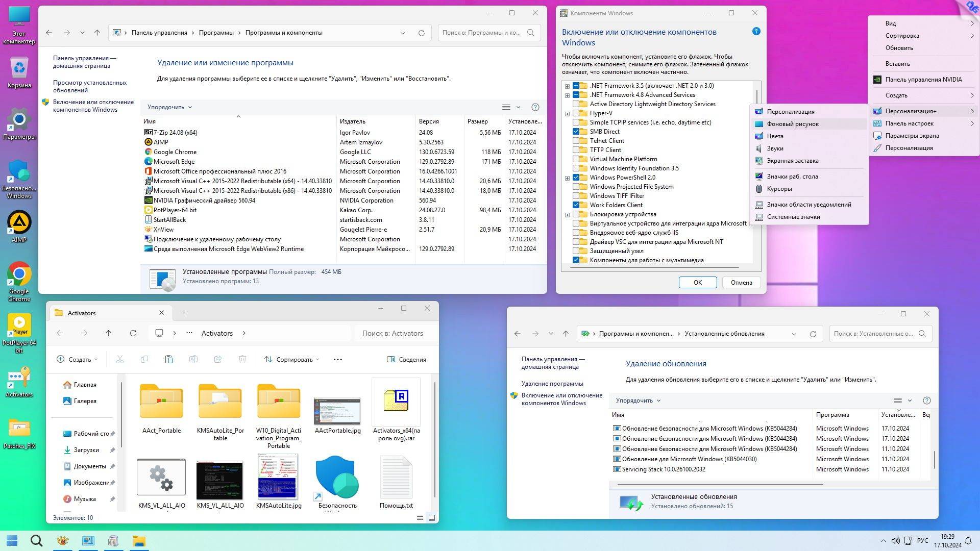Screen dimensions: 980x551
Task: Select Фоновый рисунок in the submenu
Action: pyautogui.click(x=793, y=124)
